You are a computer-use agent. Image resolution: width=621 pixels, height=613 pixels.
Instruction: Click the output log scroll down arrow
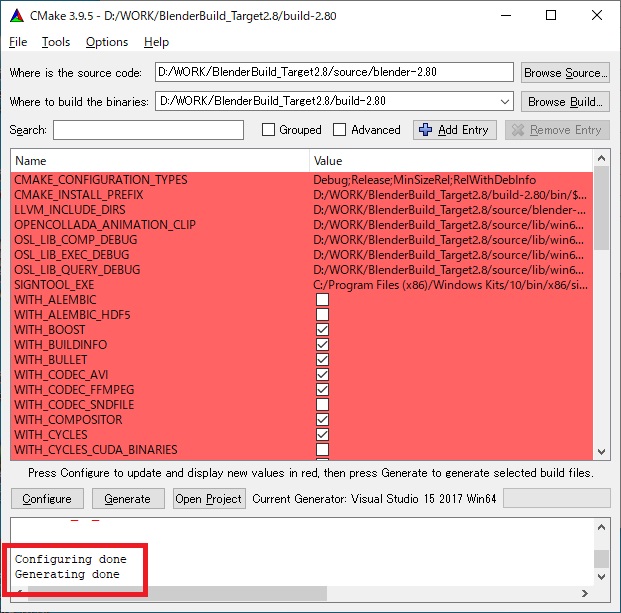pos(602,577)
